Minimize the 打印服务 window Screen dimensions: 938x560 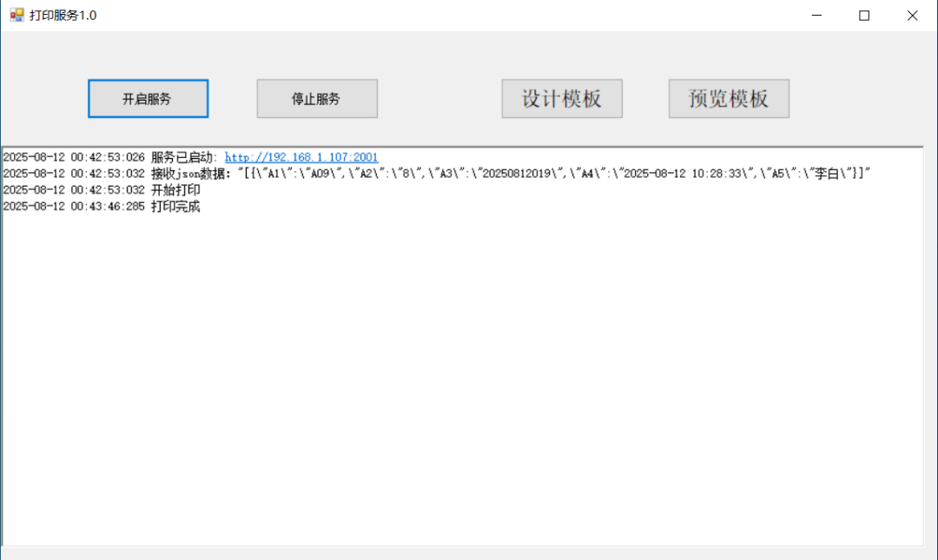pos(817,15)
